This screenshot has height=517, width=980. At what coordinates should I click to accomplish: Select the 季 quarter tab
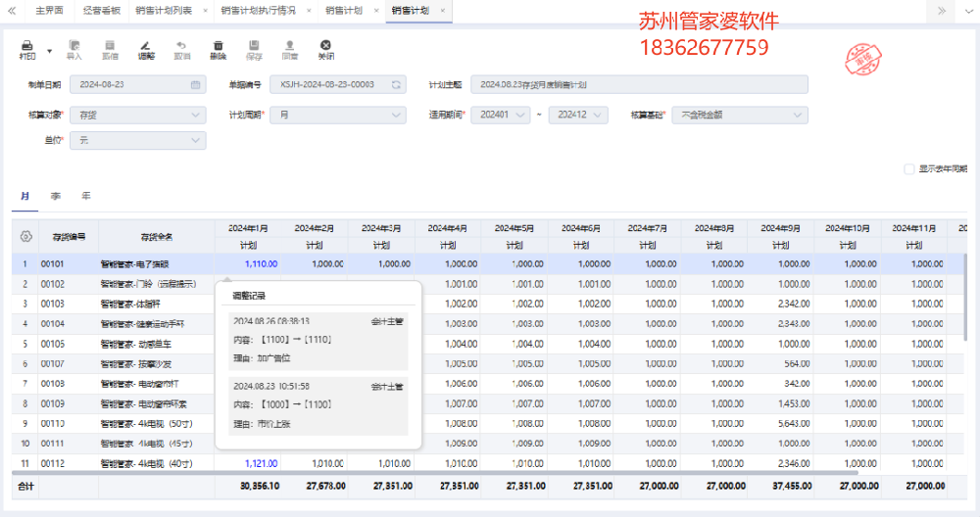(56, 196)
